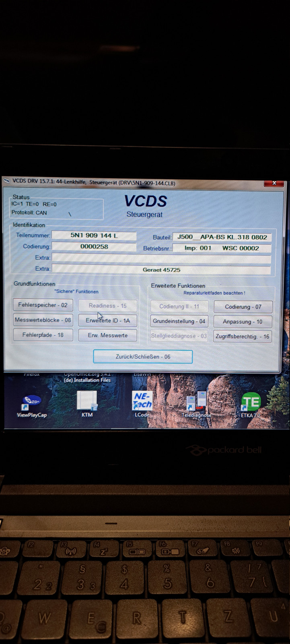290x644 pixels.
Task: Open Erw. Messwerte function
Action: pyautogui.click(x=107, y=335)
